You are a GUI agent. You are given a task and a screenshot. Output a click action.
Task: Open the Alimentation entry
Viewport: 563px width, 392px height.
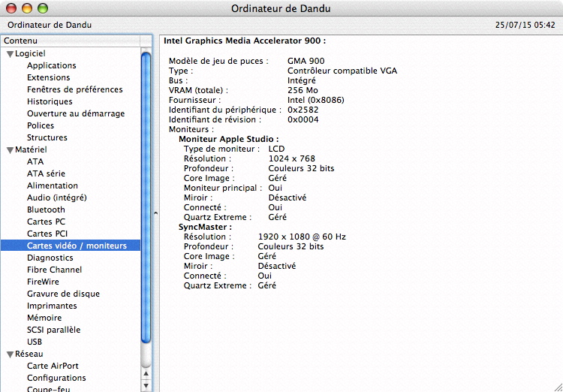pyautogui.click(x=53, y=185)
